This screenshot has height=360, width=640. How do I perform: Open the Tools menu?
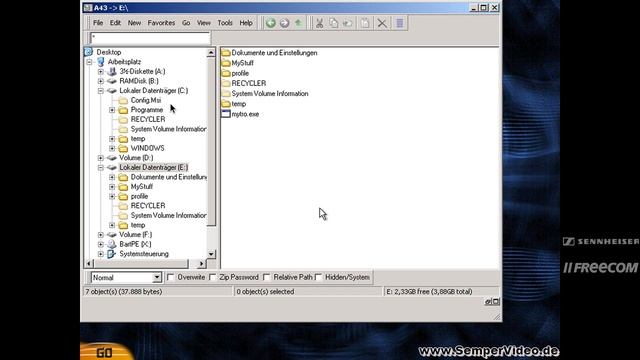[x=225, y=23]
